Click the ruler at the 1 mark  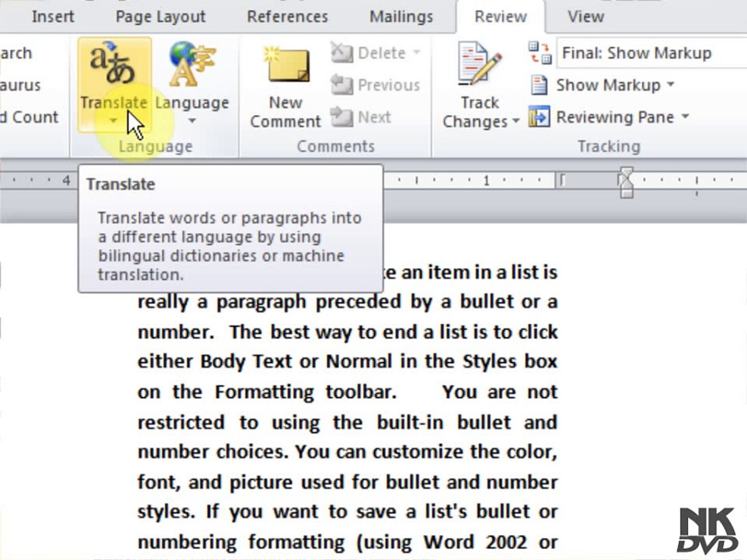point(486,180)
